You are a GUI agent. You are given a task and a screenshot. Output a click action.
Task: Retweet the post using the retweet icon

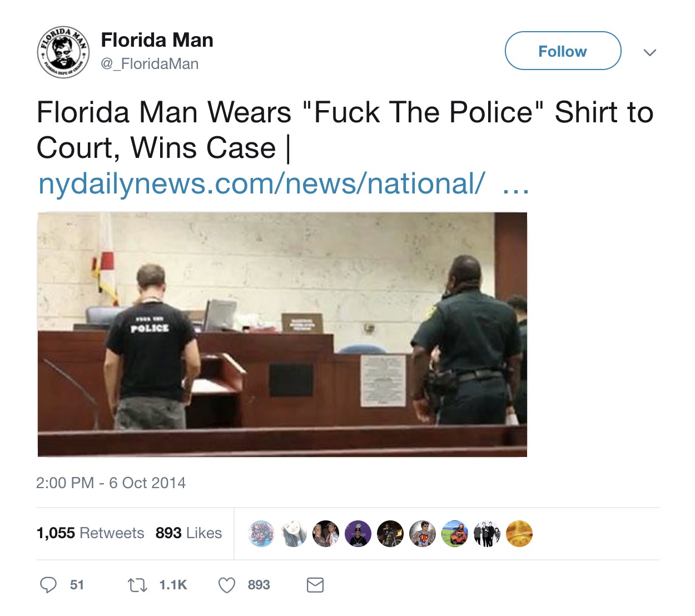point(137,585)
